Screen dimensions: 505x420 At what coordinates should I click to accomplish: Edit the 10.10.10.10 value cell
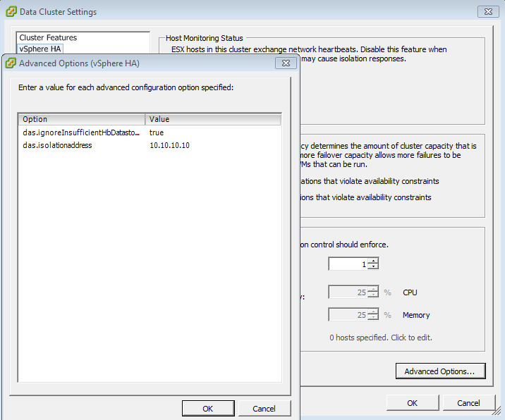(169, 145)
